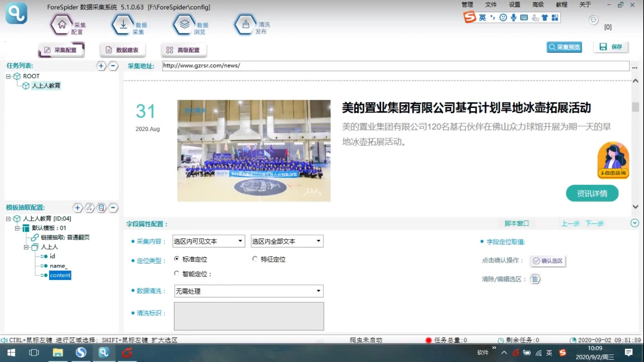Screen dimensions: 644x362
Task: Open the 脚本窗口 link
Action: 517,223
